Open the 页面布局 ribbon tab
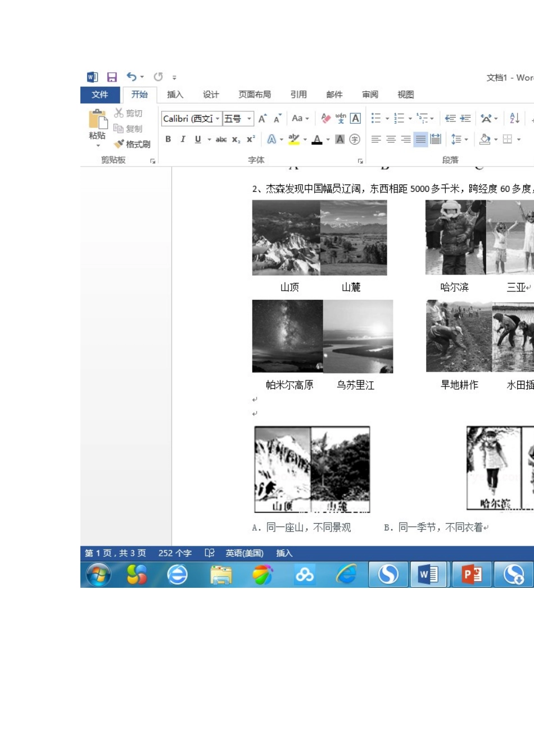534x756 pixels. (254, 94)
